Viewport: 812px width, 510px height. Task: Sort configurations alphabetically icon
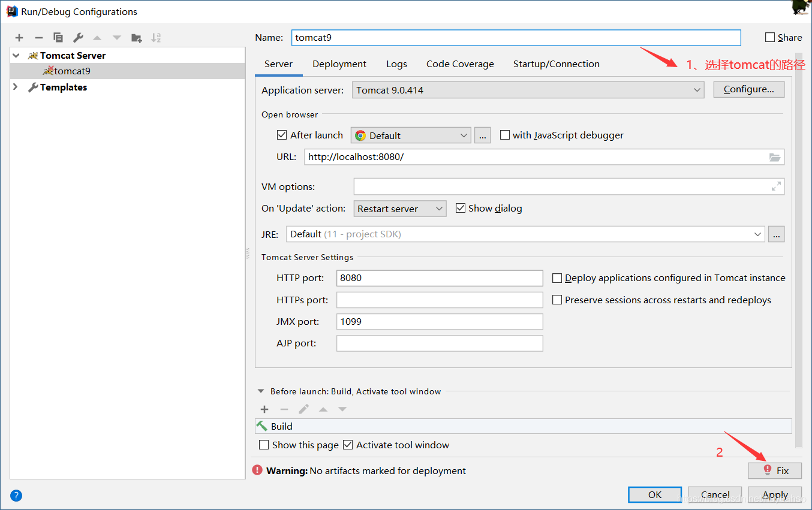tap(156, 38)
